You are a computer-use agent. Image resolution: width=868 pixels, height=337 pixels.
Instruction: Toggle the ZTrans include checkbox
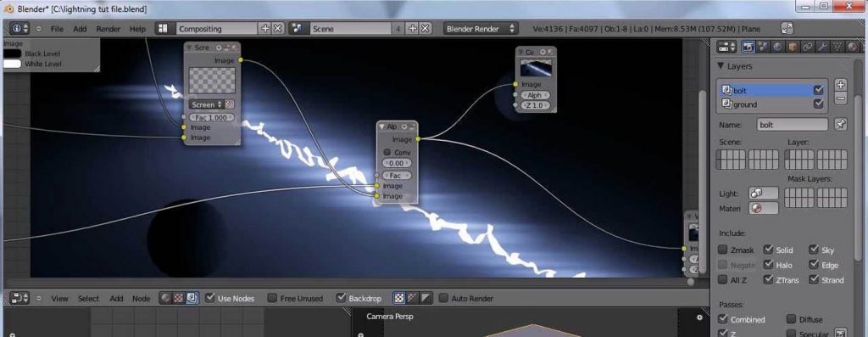[x=768, y=280]
